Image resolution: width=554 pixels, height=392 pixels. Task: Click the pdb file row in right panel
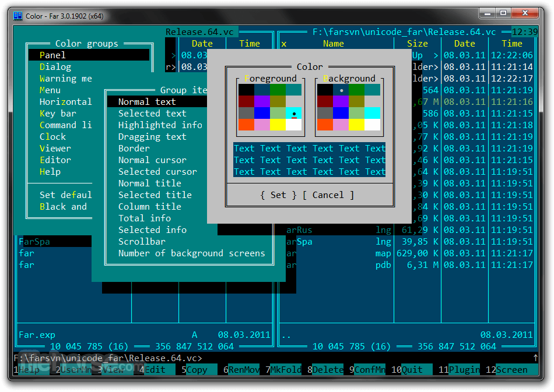[x=409, y=264]
